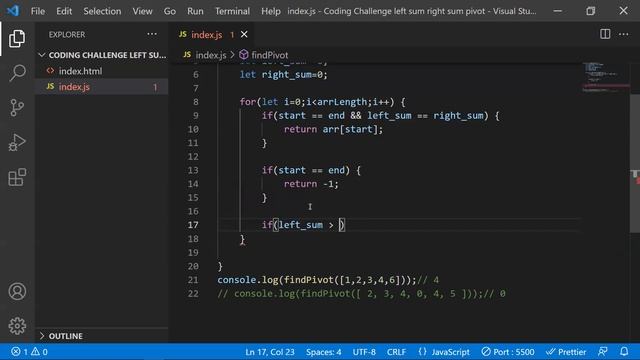Open the Search view in activity bar

17,73
